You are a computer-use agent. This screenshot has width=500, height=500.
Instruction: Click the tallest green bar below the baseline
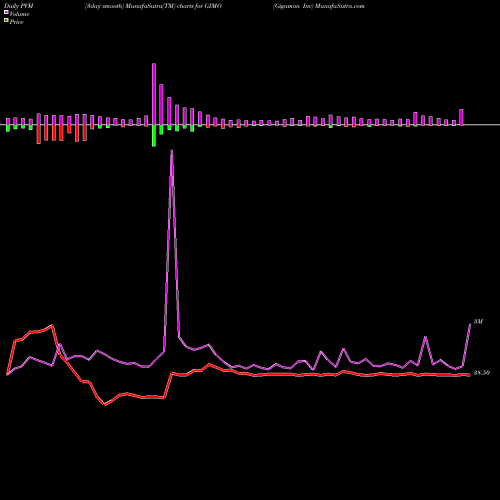[154, 136]
